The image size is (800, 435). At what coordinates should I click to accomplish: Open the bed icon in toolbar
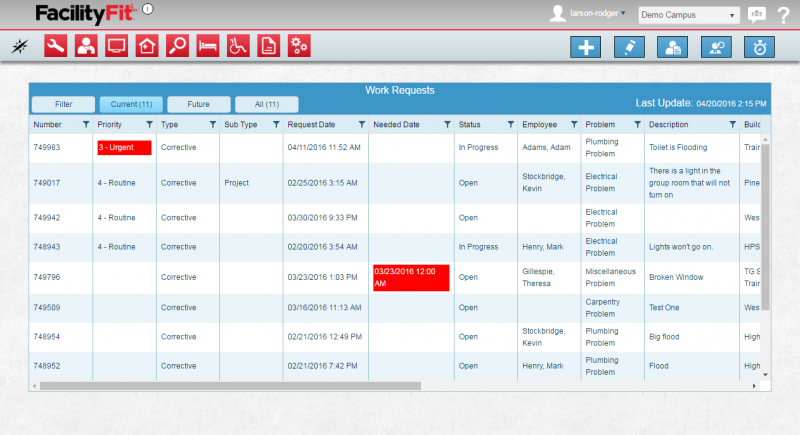pos(208,46)
